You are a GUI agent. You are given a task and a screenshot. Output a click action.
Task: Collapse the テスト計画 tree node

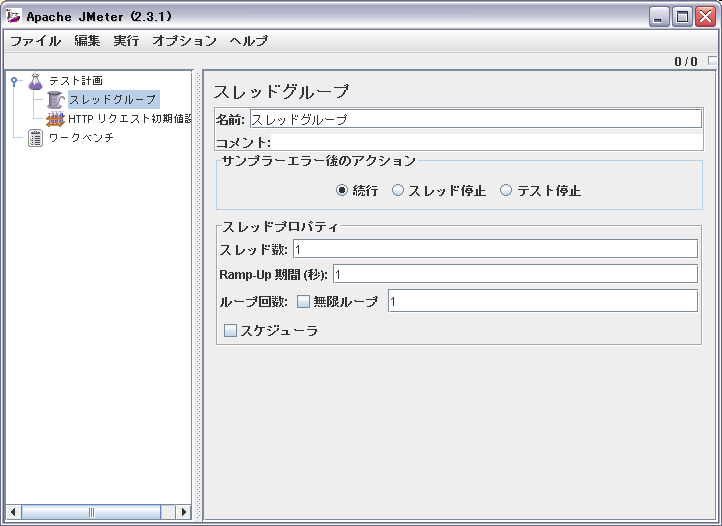14,80
